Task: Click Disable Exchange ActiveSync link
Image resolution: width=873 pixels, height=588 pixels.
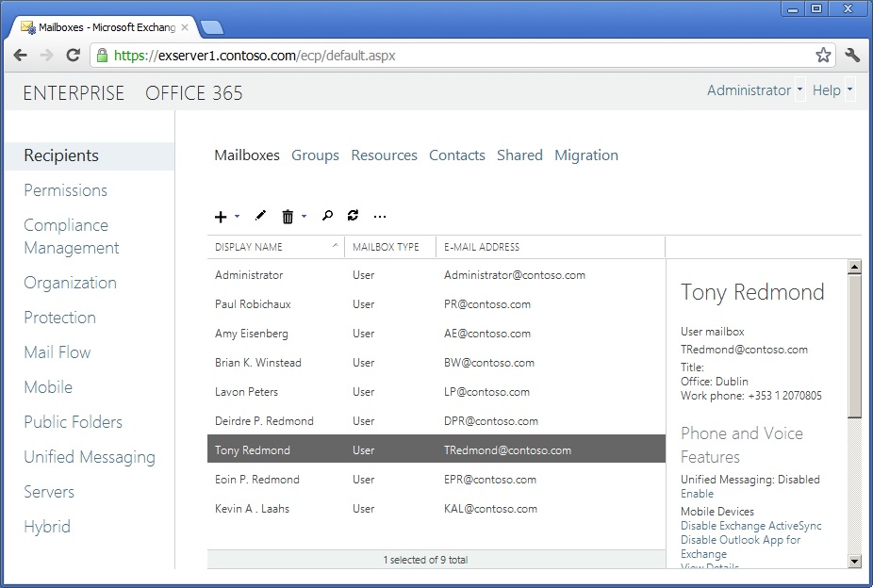Action: tap(750, 526)
